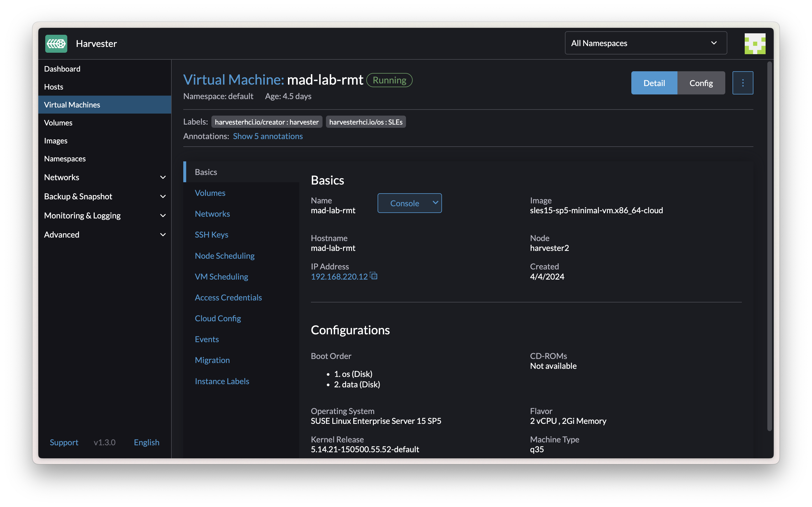Screen dimensions: 812x507
Task: Open the Volumes tab of VM
Action: point(210,193)
